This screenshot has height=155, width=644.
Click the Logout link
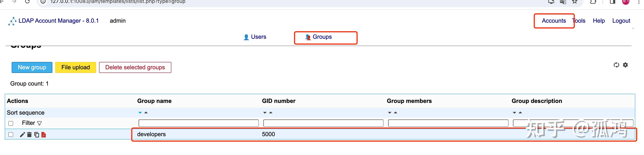point(621,21)
